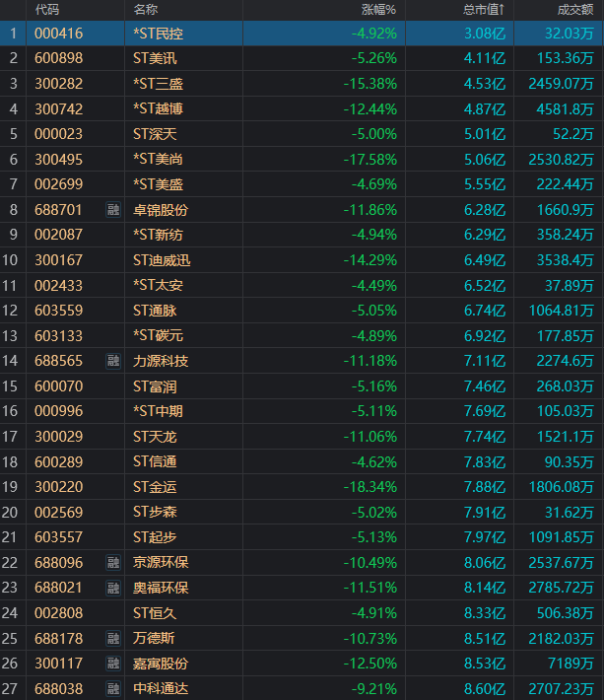The height and width of the screenshot is (700, 604).
Task: Click ST金运 percentage change -18.34%
Action: click(x=370, y=487)
